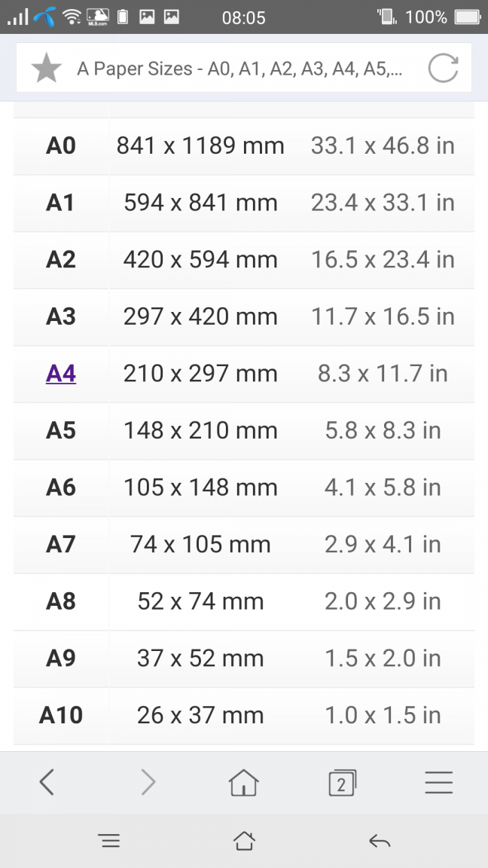488x868 pixels.
Task: Select the A0 row label
Action: coord(61,146)
